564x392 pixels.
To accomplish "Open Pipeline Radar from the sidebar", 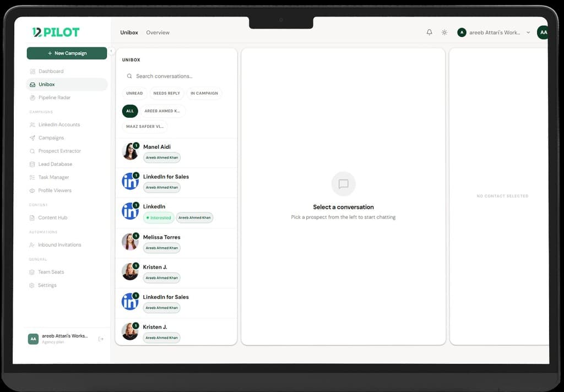I will pyautogui.click(x=67, y=97).
